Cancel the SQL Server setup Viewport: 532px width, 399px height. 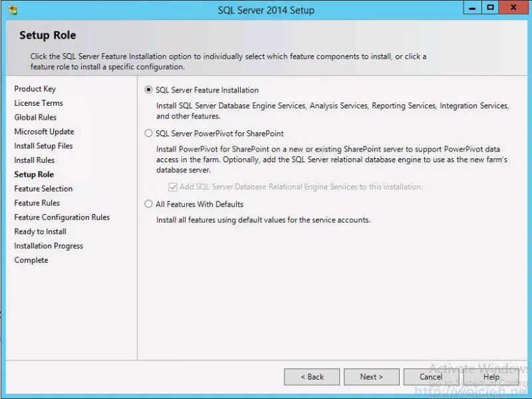pyautogui.click(x=428, y=376)
